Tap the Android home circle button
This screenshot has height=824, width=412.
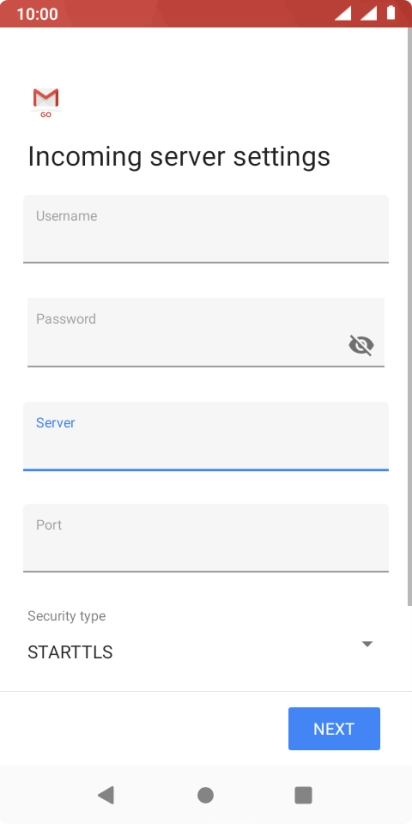point(205,795)
